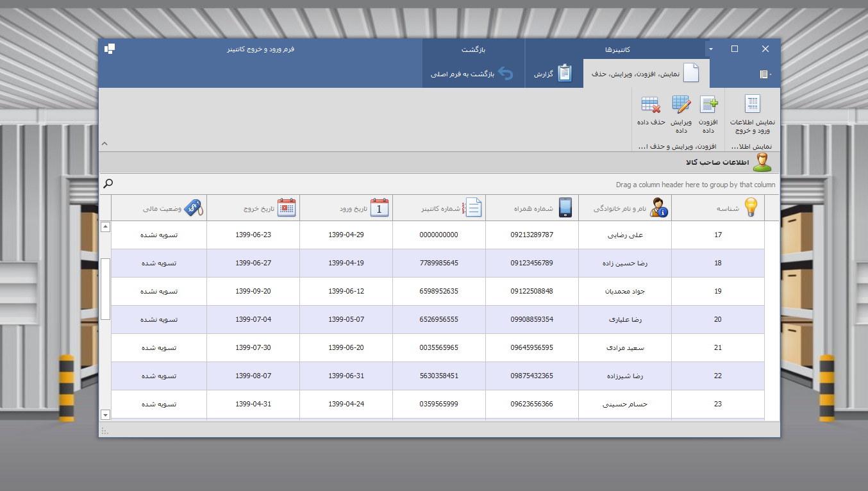Sort by exit date (تاریخ خروج) column header

253,208
